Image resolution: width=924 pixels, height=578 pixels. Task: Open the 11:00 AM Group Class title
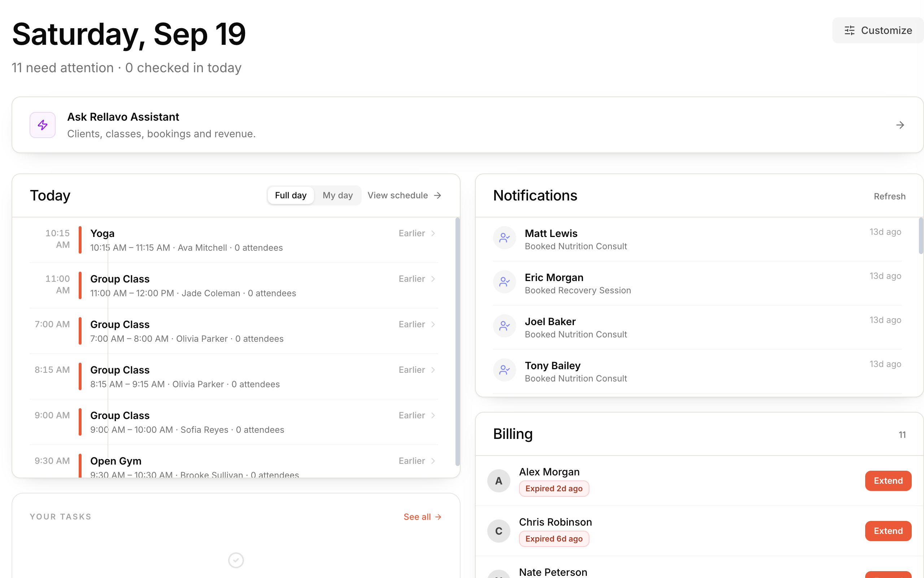[x=120, y=279]
